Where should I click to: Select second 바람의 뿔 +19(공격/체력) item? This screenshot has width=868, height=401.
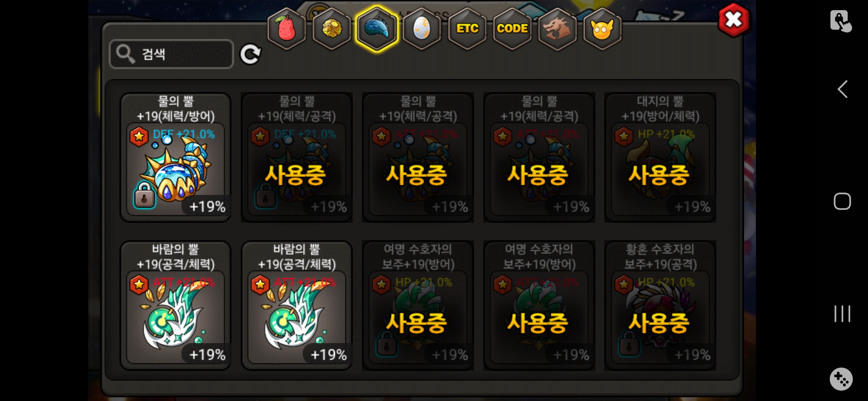click(297, 306)
